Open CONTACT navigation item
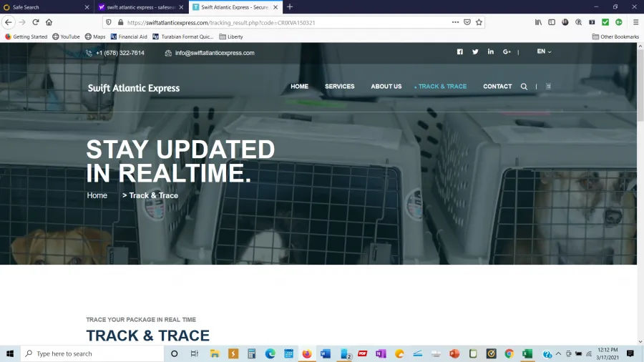Image resolution: width=644 pixels, height=362 pixels. pyautogui.click(x=497, y=86)
